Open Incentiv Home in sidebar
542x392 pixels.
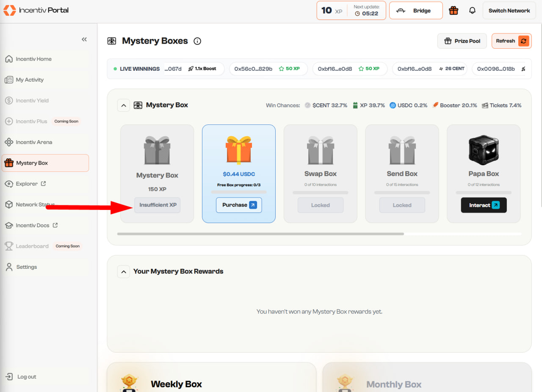[33, 59]
